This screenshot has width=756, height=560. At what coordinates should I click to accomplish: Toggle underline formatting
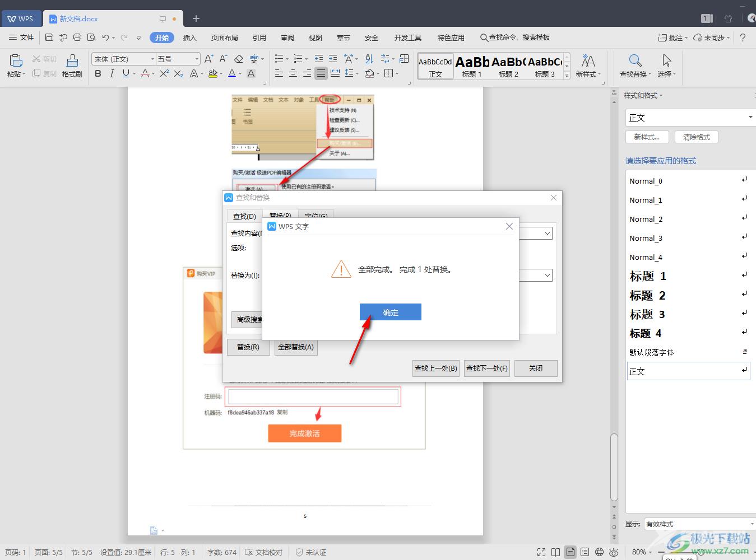(126, 73)
